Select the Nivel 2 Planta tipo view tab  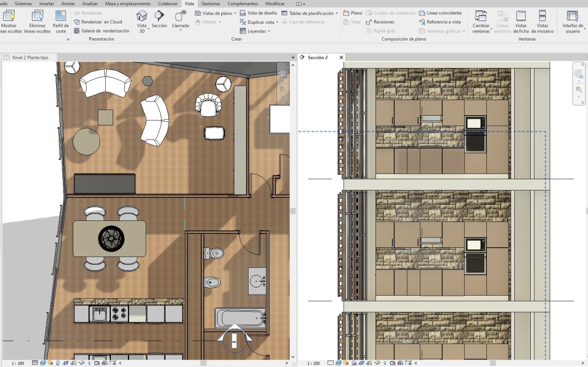point(30,57)
